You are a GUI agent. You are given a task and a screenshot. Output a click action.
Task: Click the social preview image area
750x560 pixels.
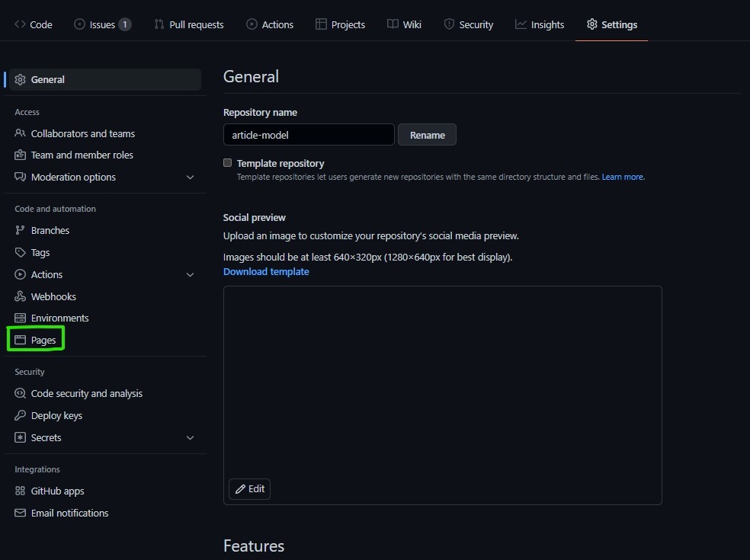pyautogui.click(x=442, y=395)
